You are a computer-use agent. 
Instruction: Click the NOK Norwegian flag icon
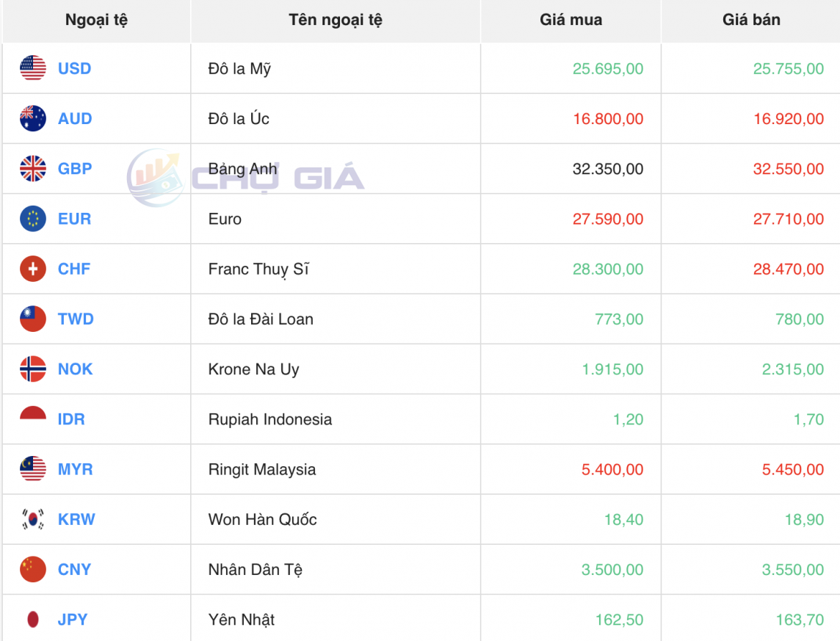tap(32, 369)
